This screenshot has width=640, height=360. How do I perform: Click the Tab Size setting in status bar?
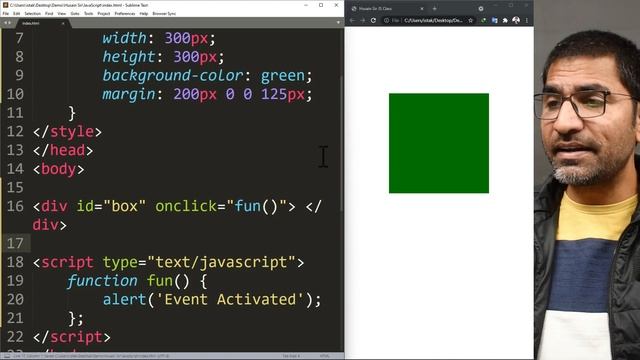coord(291,356)
